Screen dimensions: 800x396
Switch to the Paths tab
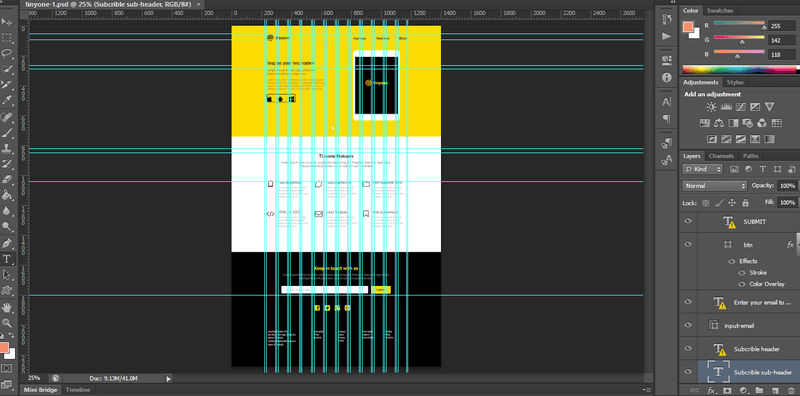[x=751, y=156]
